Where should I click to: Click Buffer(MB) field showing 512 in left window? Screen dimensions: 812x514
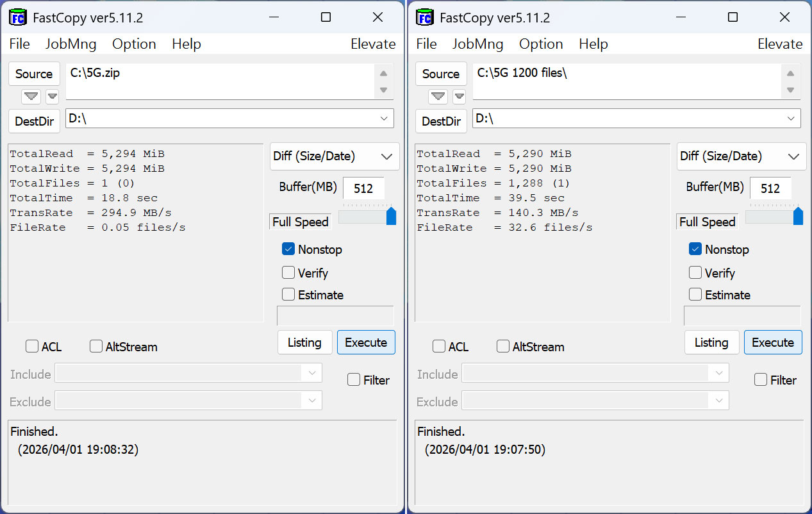pos(363,188)
